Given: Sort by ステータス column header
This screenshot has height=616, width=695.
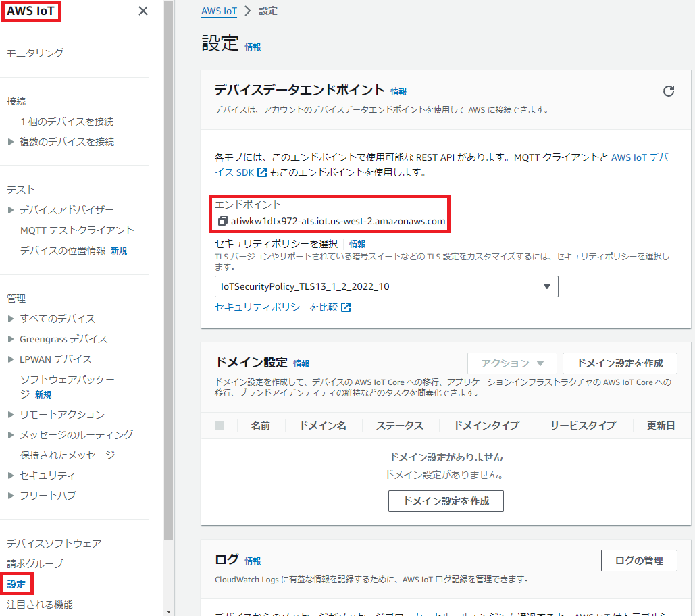Looking at the screenshot, I should [400, 426].
